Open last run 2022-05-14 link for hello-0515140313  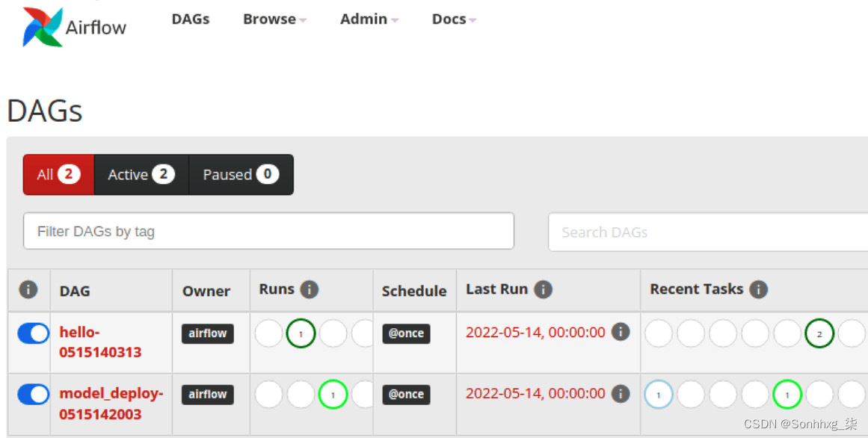pos(535,333)
